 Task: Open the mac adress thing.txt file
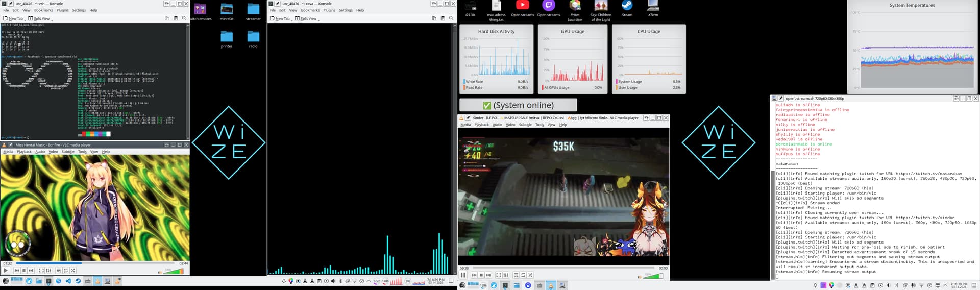point(496,10)
